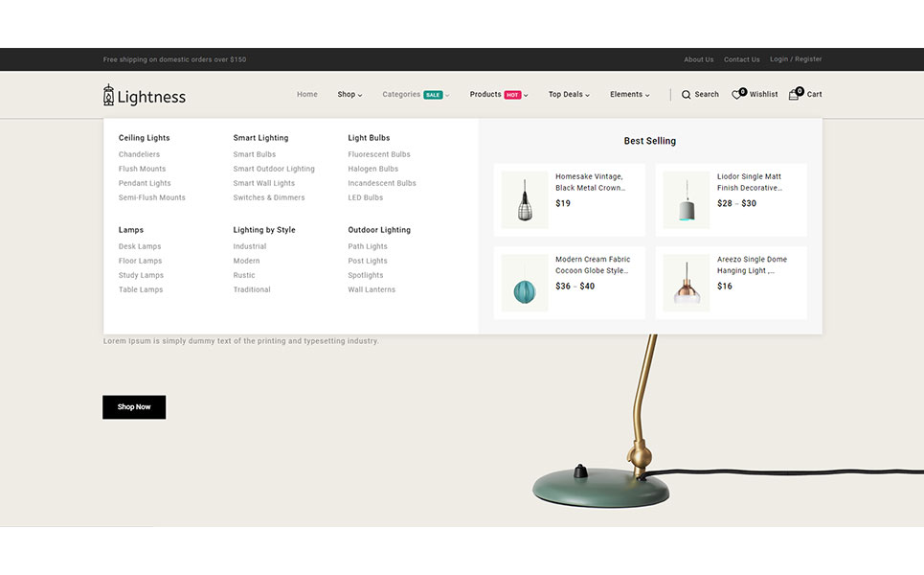The width and height of the screenshot is (924, 575).
Task: View the Liodor Single Matt lamp image
Action: coord(687,199)
